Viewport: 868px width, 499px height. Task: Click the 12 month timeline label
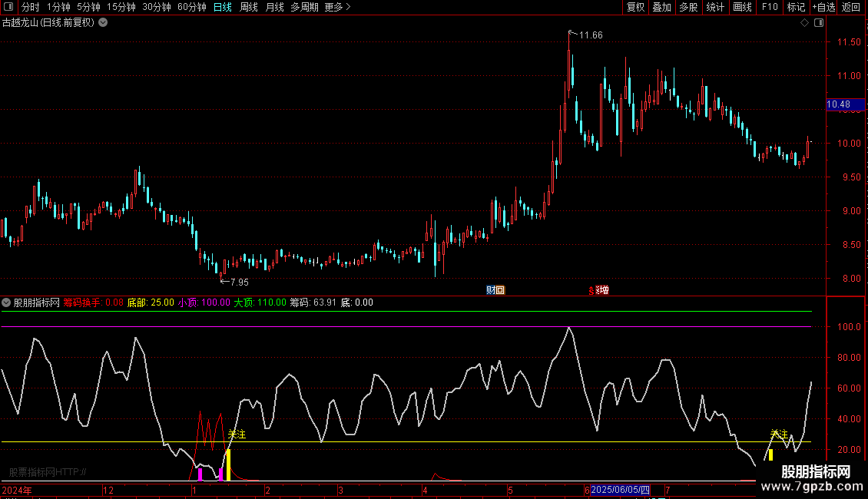point(108,490)
